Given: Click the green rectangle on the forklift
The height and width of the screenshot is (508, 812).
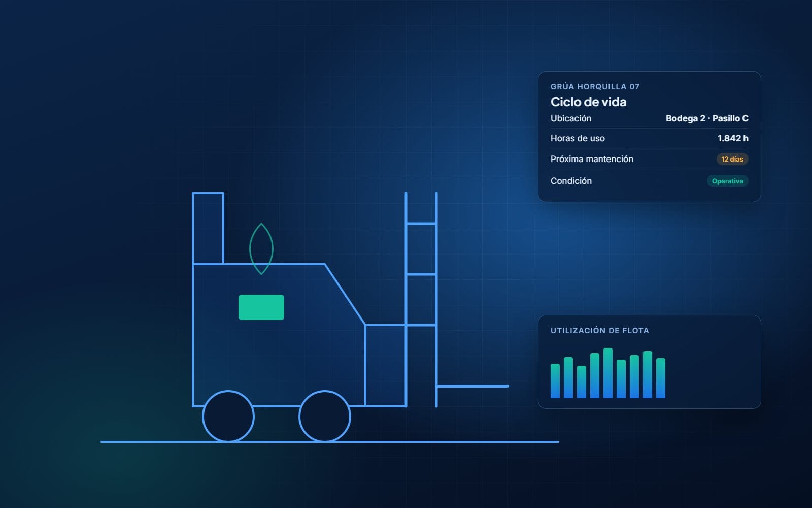Looking at the screenshot, I should [261, 307].
